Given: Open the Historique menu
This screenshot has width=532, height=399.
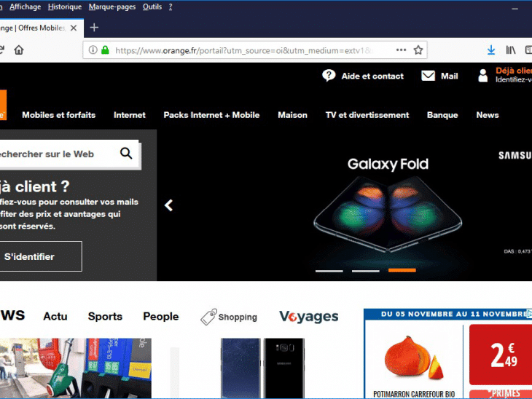Looking at the screenshot, I should coord(65,7).
